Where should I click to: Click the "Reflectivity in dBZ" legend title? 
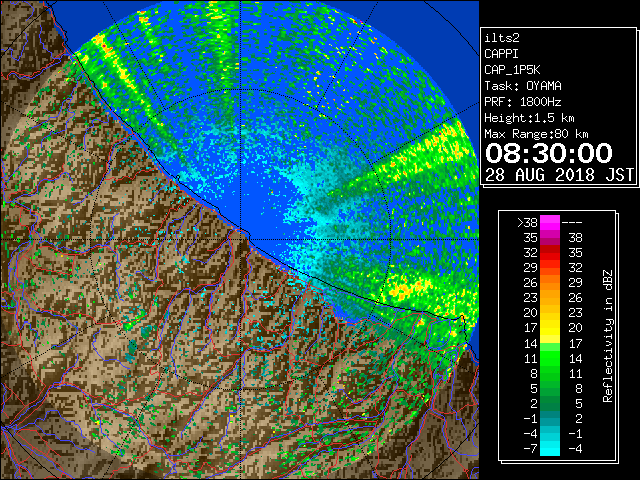(x=608, y=336)
